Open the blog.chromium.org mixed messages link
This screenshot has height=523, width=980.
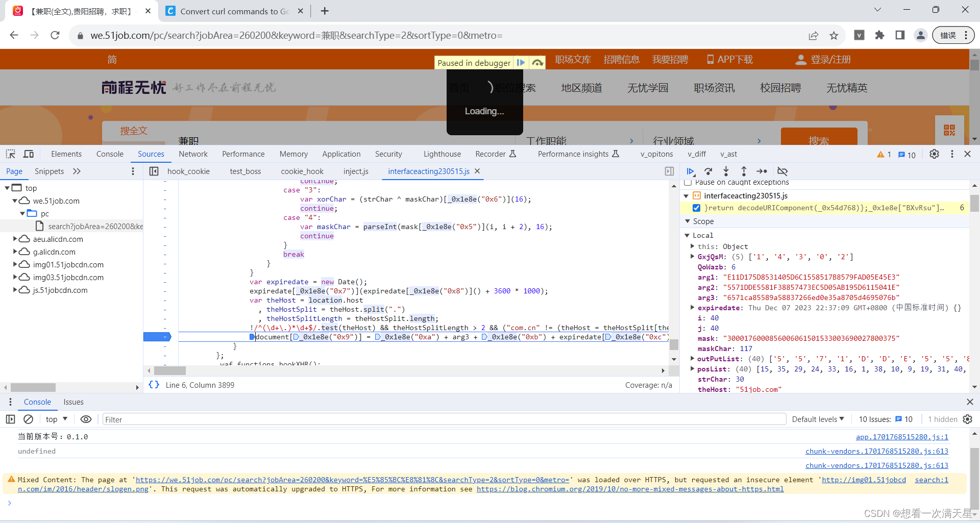[630, 489]
